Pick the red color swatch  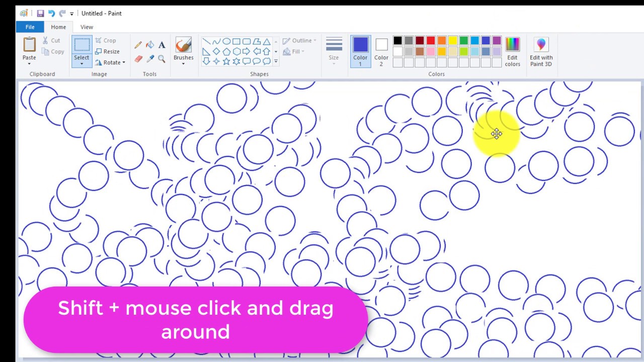pos(431,41)
